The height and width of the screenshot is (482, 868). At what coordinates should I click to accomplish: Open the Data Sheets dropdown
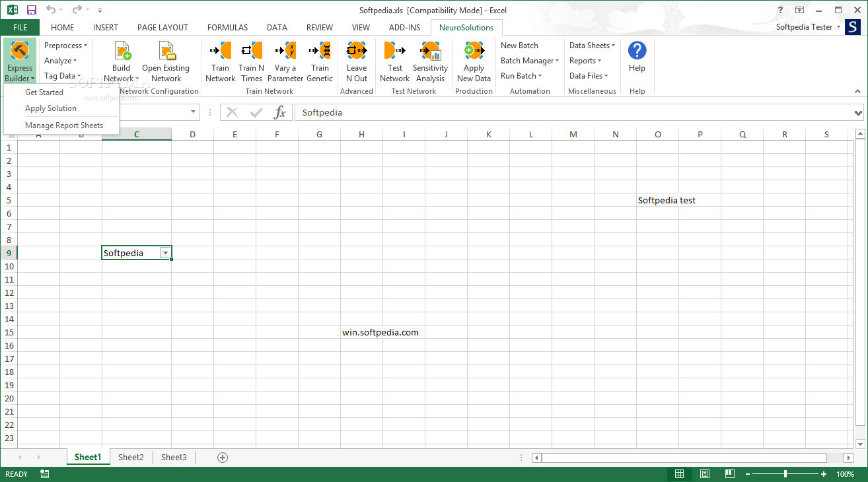592,46
